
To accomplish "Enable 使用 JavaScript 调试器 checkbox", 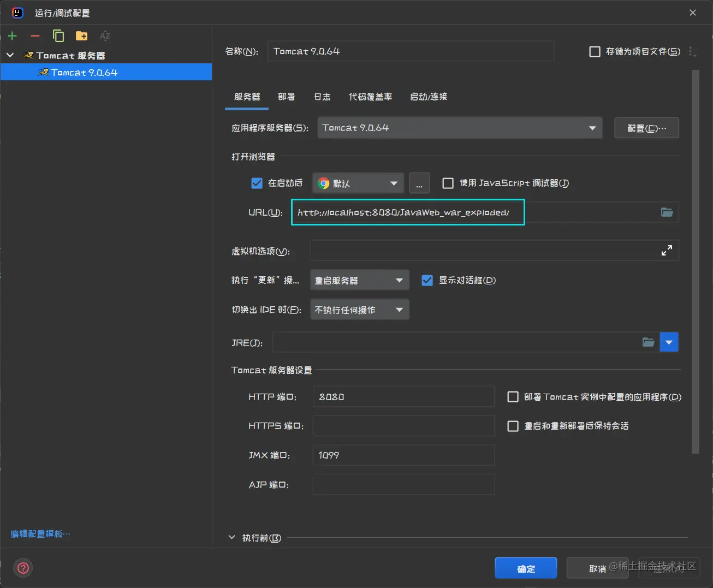I will click(448, 183).
